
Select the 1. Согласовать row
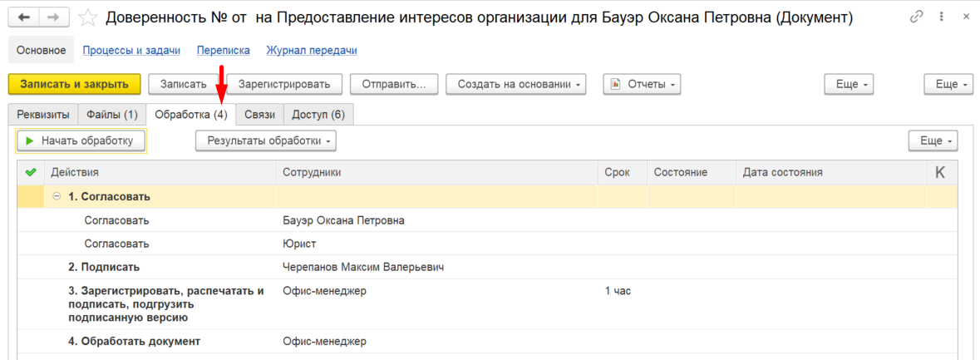(x=487, y=196)
